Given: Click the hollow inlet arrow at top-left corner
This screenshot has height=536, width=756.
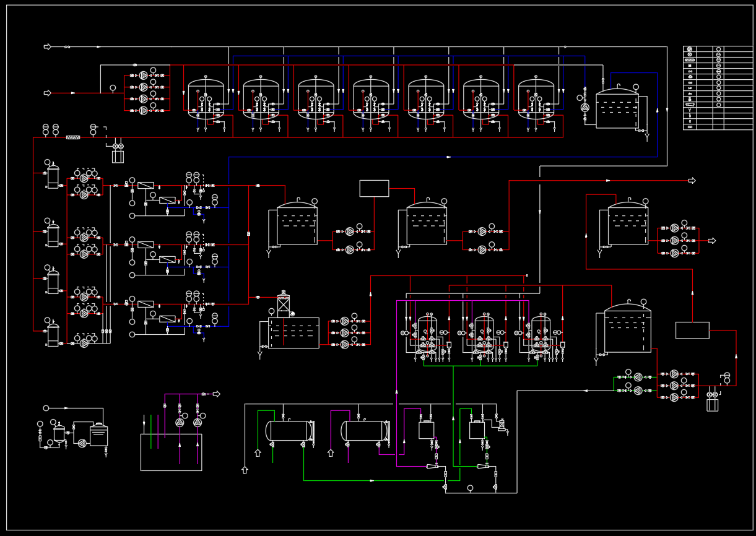Looking at the screenshot, I should (x=47, y=47).
